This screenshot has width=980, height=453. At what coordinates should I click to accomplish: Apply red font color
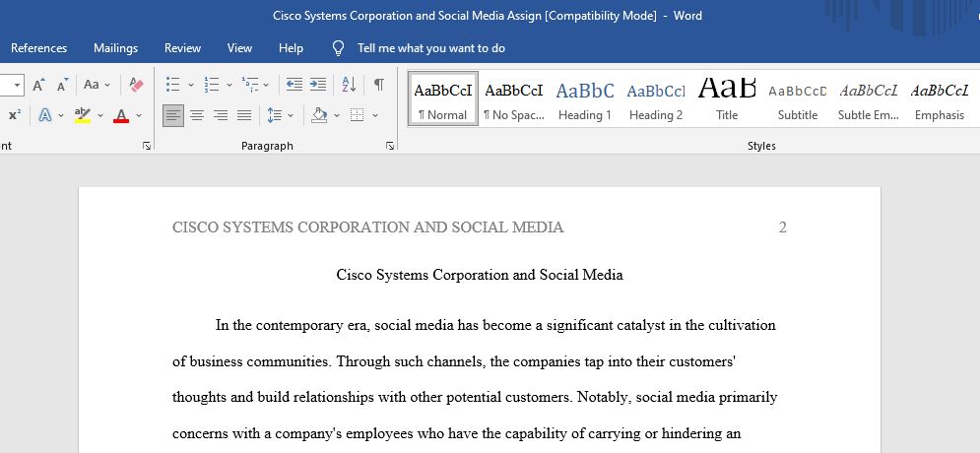tap(121, 115)
